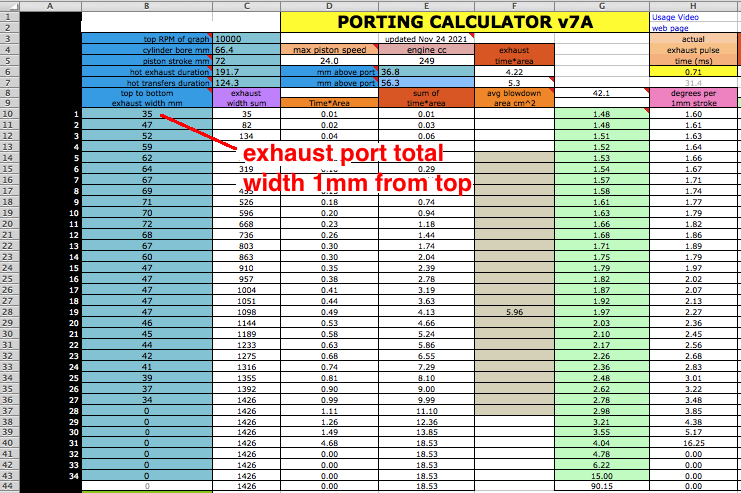Select hot exhaust duration value 191.7
Image resolution: width=741 pixels, height=493 pixels.
(x=246, y=72)
